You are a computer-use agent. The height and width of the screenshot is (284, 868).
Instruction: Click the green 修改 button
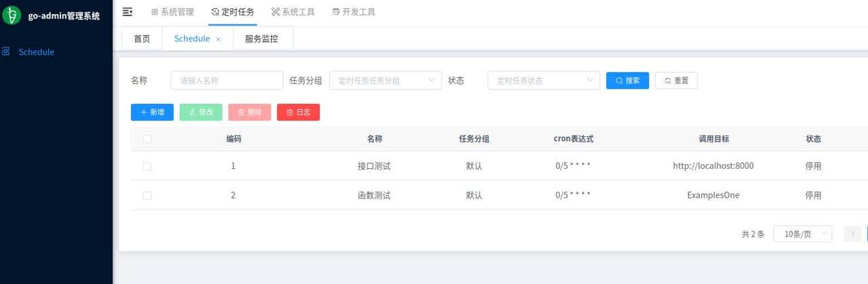tap(201, 113)
